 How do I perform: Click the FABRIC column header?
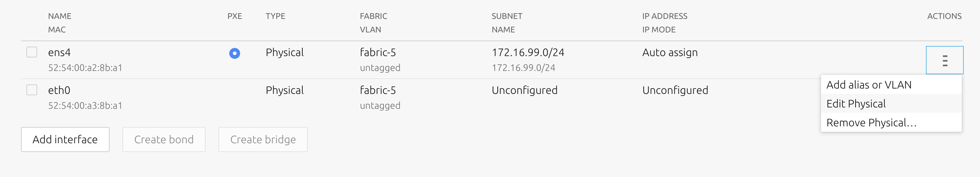pos(373,16)
